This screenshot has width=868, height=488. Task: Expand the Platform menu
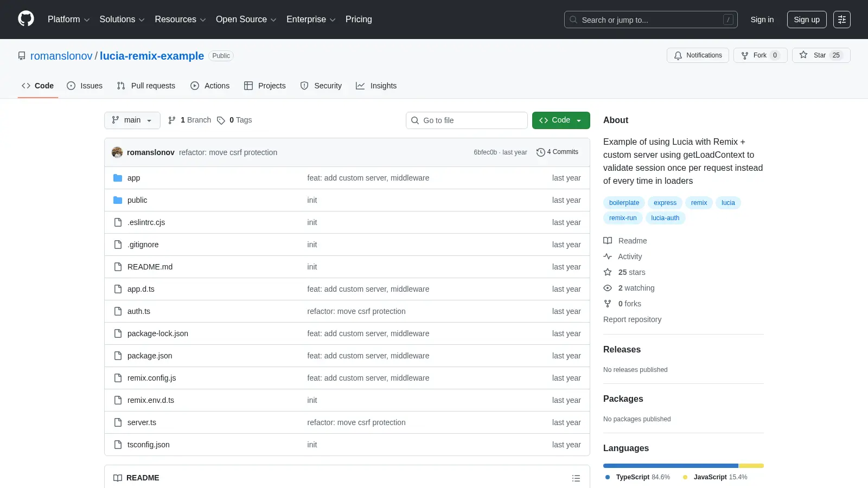(x=68, y=20)
